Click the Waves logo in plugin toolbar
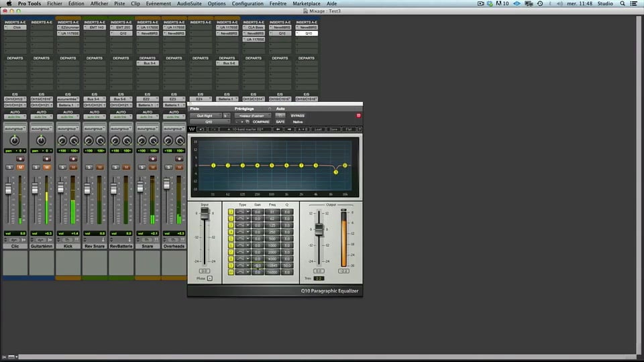This screenshot has width=644, height=362. point(192,129)
